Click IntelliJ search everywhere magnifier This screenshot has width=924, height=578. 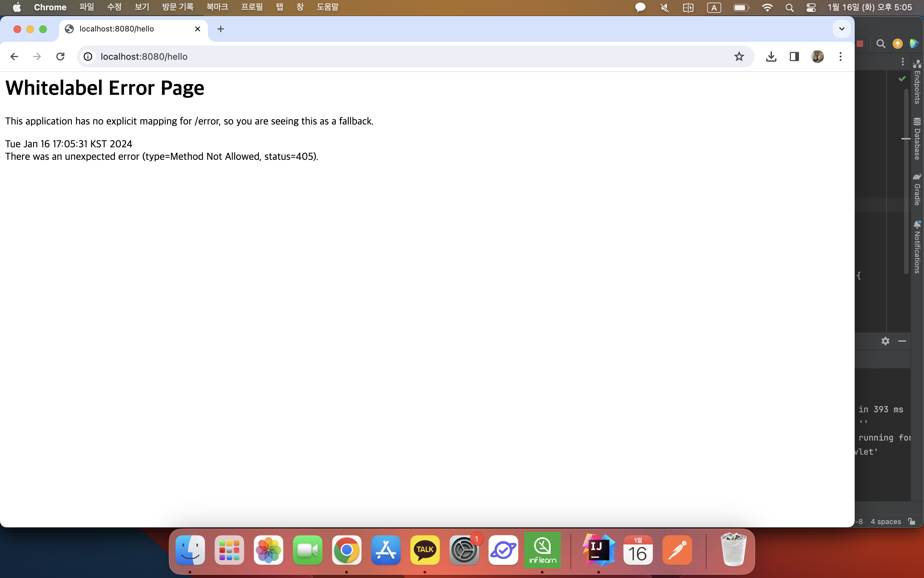coord(880,44)
